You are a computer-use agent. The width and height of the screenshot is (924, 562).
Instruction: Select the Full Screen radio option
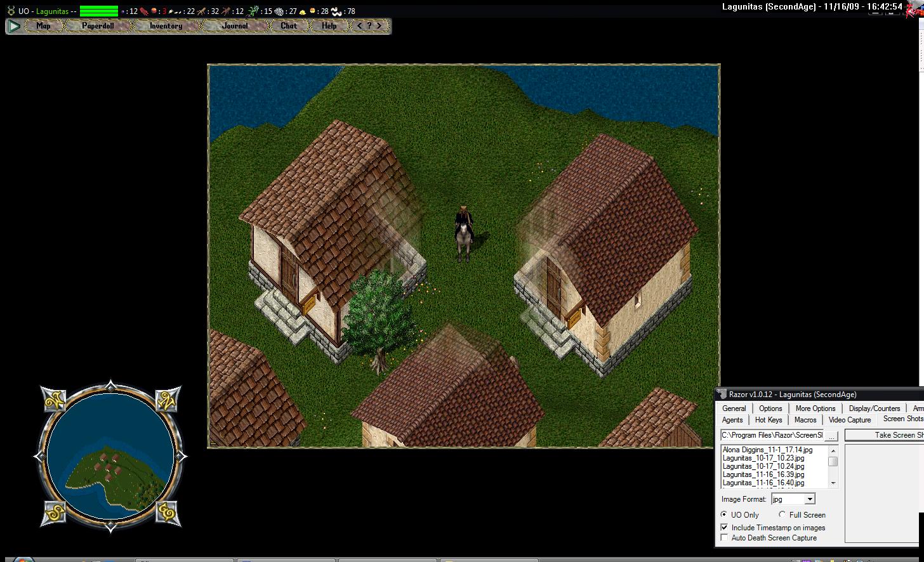coord(782,514)
